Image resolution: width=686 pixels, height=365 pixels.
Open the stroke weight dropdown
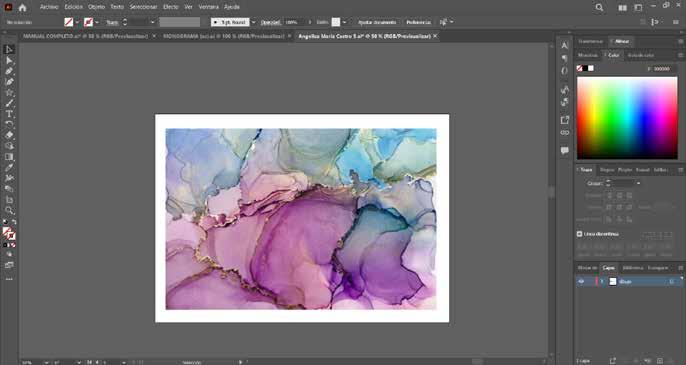click(x=152, y=22)
